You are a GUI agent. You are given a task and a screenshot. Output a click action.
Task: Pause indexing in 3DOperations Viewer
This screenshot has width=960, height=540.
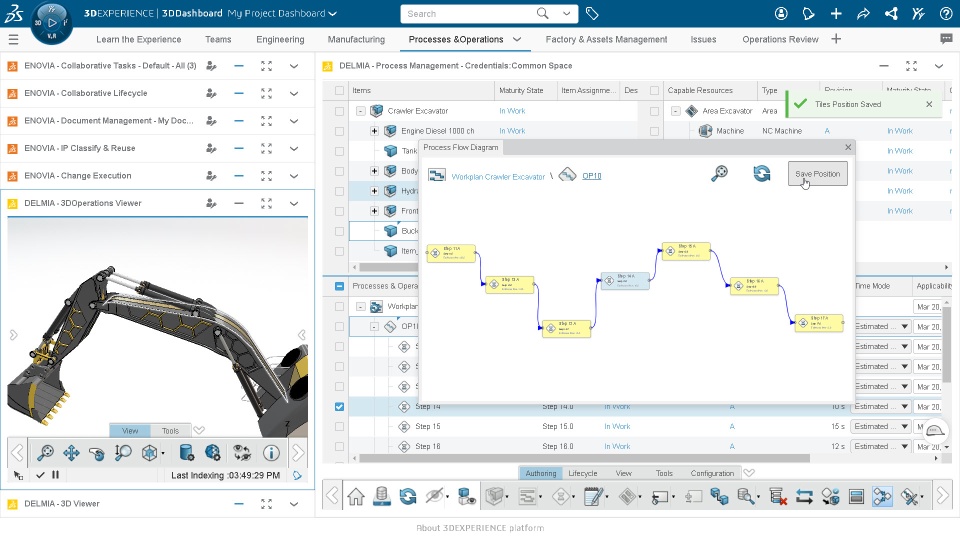(56, 474)
